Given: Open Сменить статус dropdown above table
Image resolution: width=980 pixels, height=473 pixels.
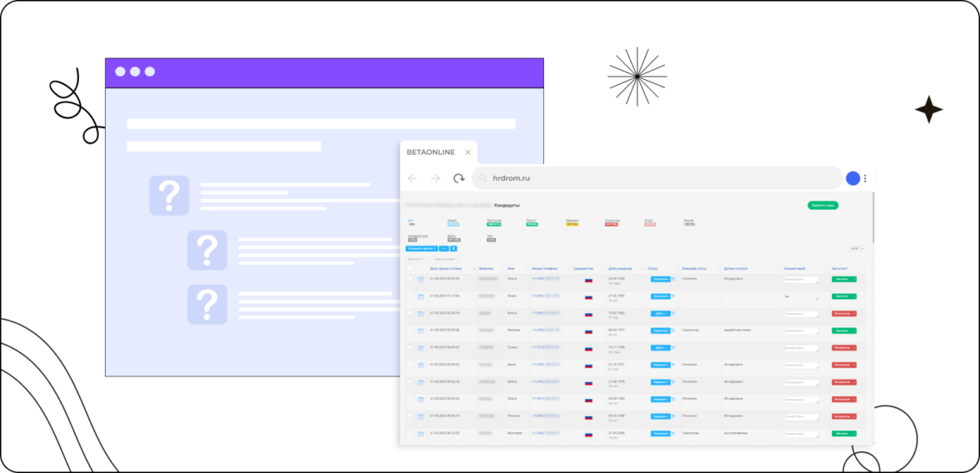Looking at the screenshot, I should coord(446,259).
